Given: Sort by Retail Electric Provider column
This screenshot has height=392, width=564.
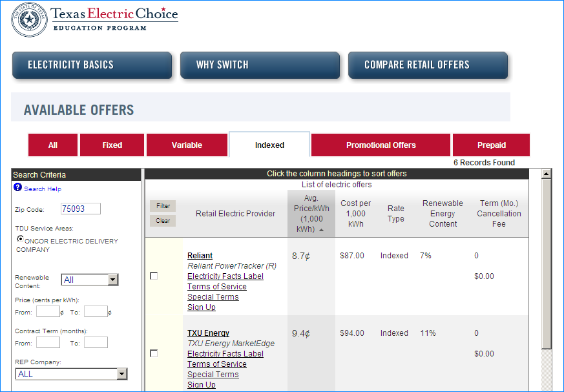Looking at the screenshot, I should [x=235, y=214].
